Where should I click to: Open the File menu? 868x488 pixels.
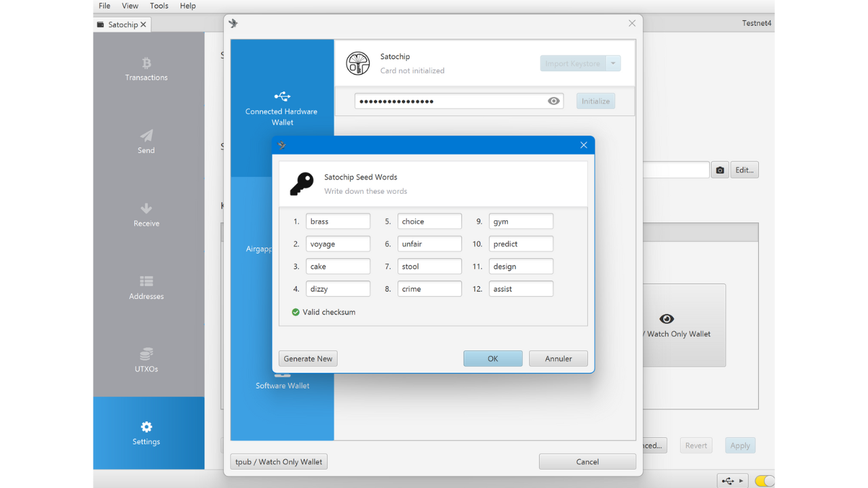[x=104, y=6]
